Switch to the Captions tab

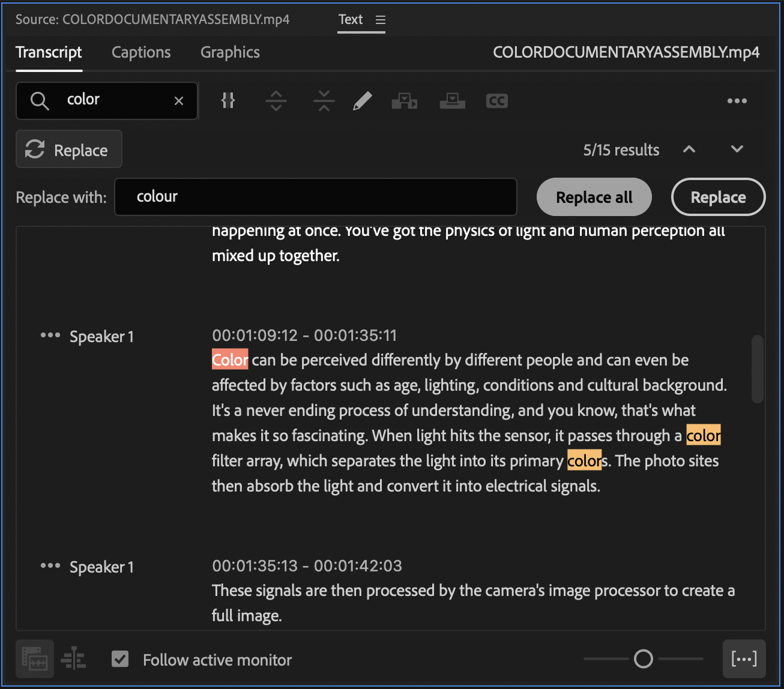(x=140, y=52)
